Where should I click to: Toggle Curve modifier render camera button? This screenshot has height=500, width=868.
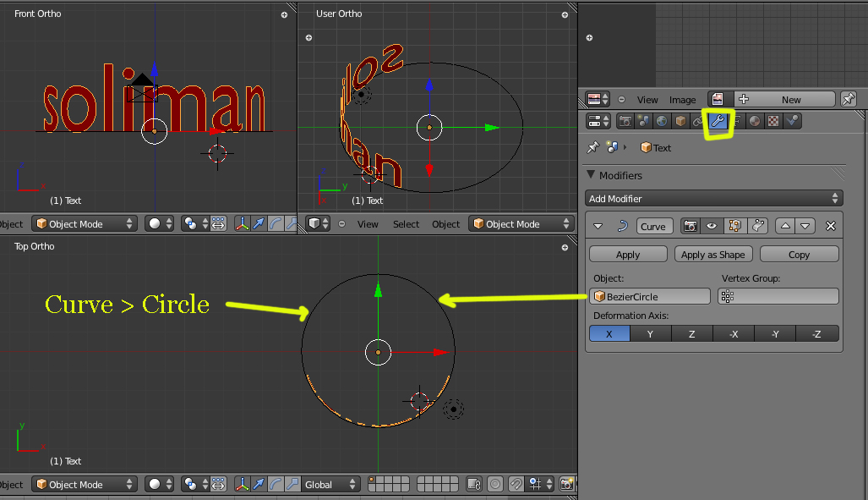click(690, 226)
